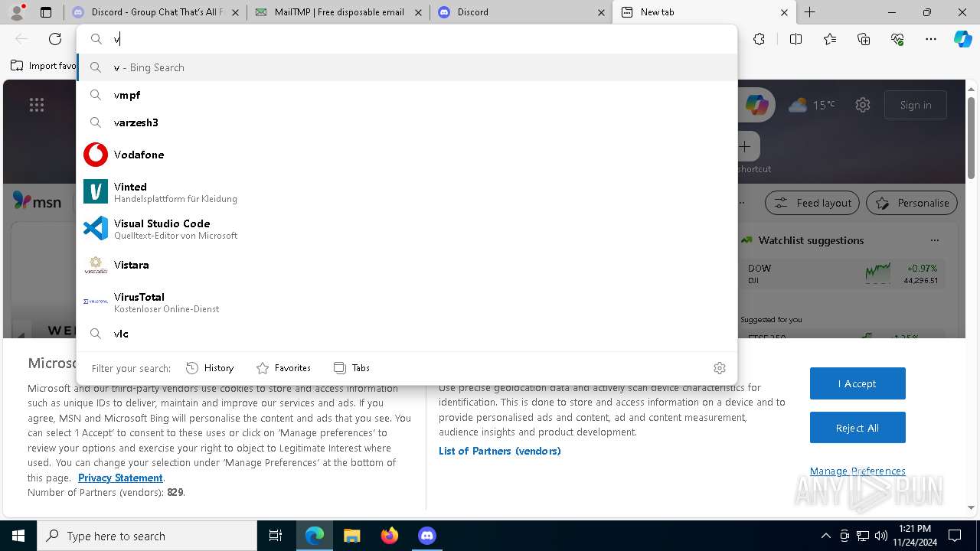This screenshot has height=551, width=980.
Task: Click the browser refresh button
Action: [55, 39]
